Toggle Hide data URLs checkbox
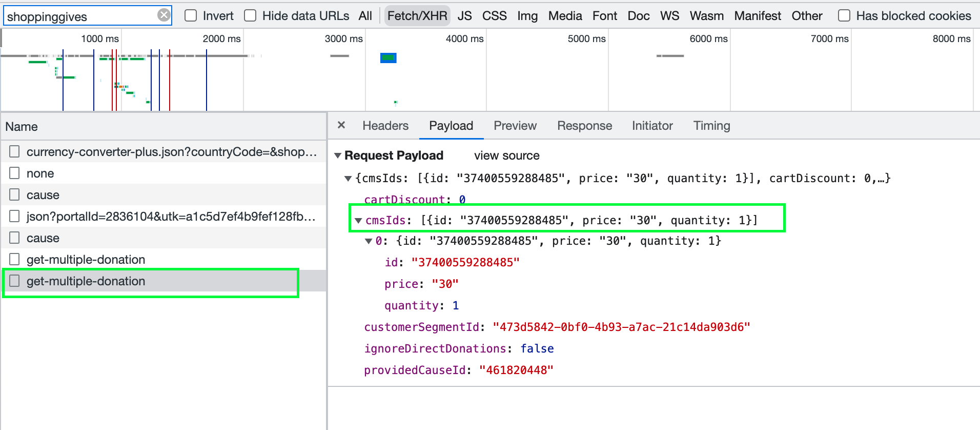This screenshot has width=980, height=430. point(250,15)
